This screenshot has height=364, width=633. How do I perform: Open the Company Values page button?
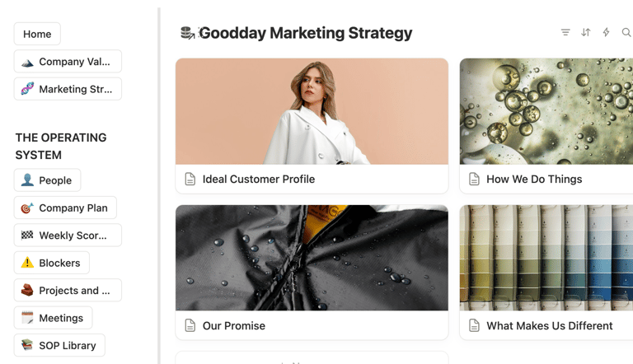[x=68, y=62]
